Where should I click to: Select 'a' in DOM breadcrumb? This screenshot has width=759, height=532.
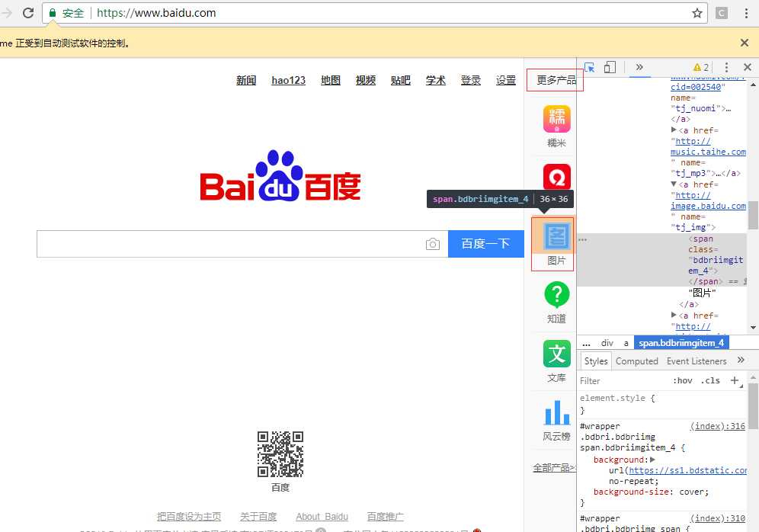pos(626,343)
